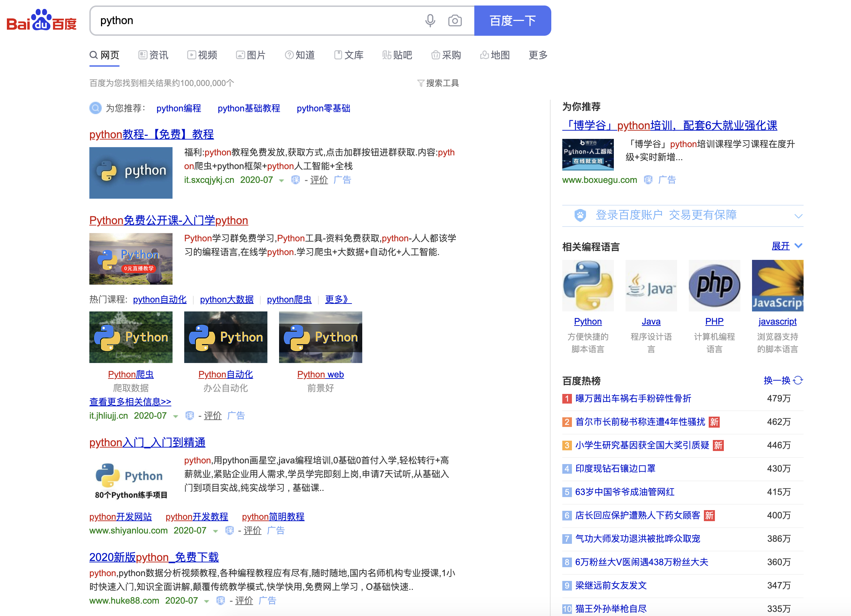Expand 相关编程语言 with 展开
The image size is (851, 616).
786,246
